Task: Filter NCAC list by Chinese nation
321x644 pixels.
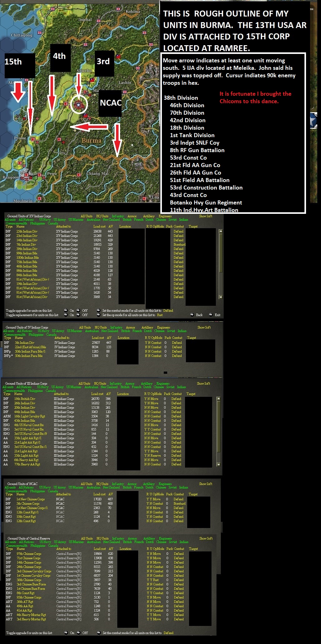Action: [x=161, y=487]
